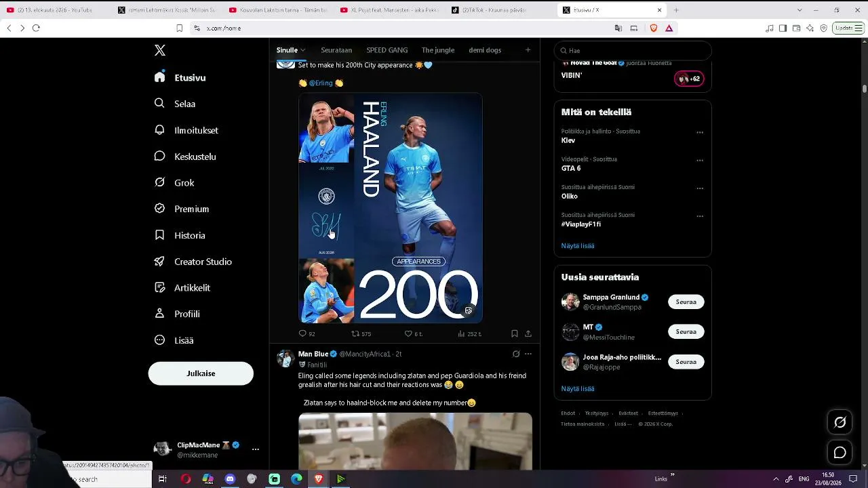Follow Jooa Raja-aho
The width and height of the screenshot is (868, 488).
click(686, 362)
